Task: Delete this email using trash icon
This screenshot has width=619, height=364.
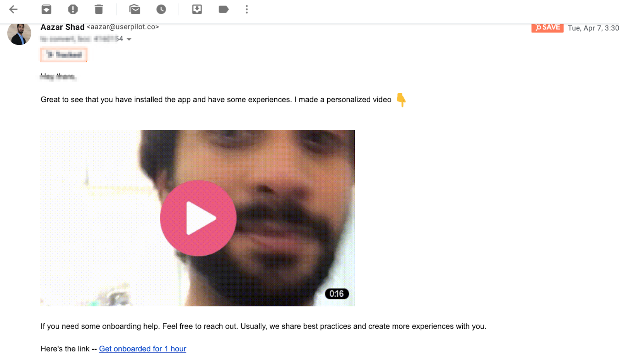Action: [99, 9]
